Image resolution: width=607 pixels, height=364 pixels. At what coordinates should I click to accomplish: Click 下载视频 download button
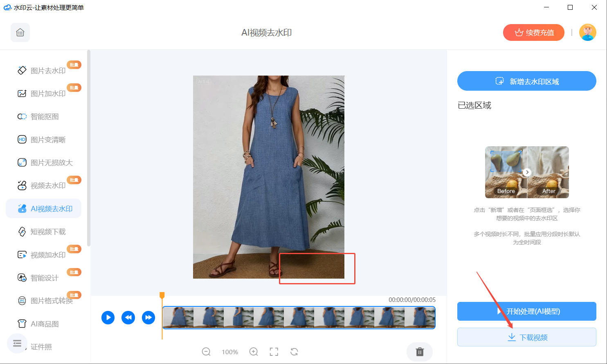pyautogui.click(x=527, y=337)
